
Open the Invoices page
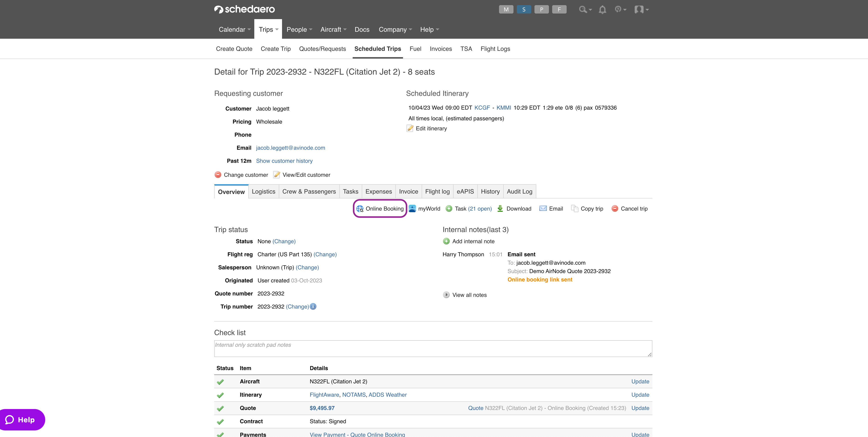coord(441,49)
